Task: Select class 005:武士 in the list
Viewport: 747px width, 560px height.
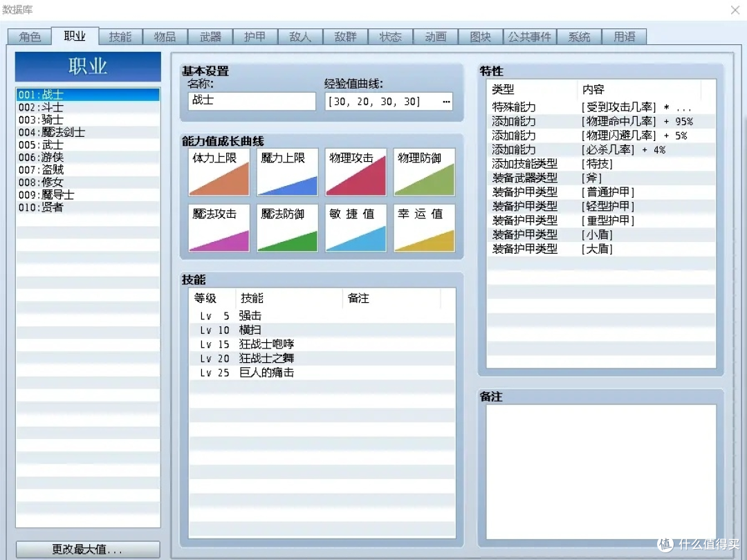Action: tap(88, 144)
